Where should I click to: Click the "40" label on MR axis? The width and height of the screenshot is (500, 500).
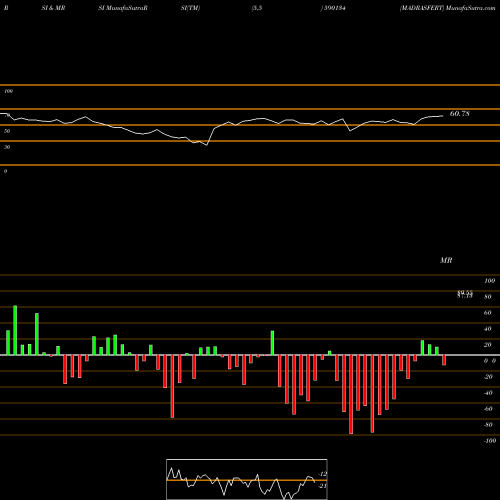(x=488, y=329)
